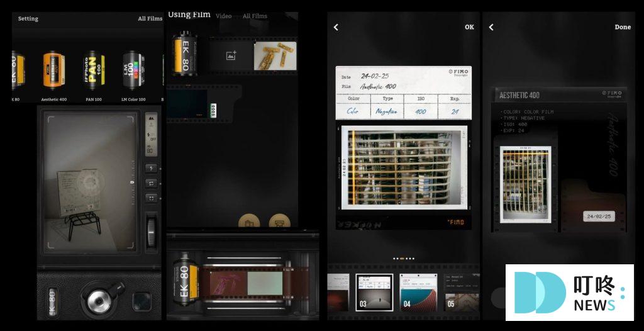Select the orange Aesthetic 400 film roll
644x331 pixels.
click(54, 70)
